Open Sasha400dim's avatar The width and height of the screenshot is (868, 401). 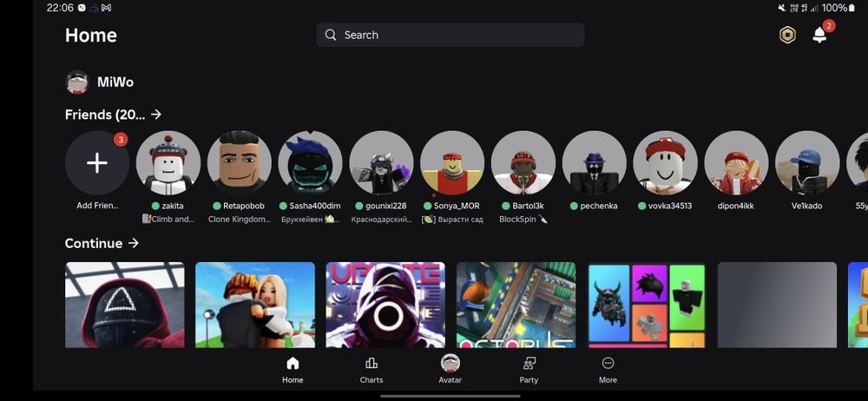[310, 163]
